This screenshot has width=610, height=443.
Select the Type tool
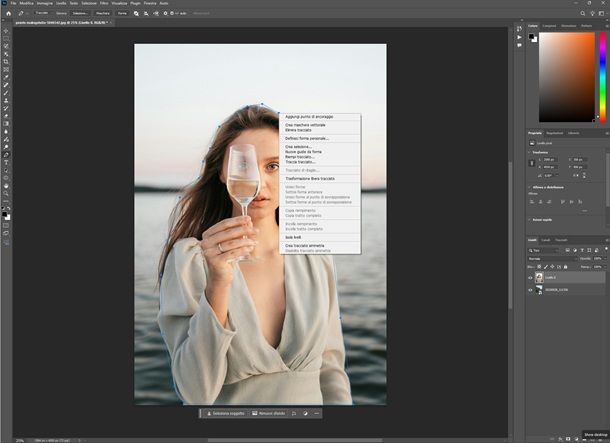[x=6, y=163]
